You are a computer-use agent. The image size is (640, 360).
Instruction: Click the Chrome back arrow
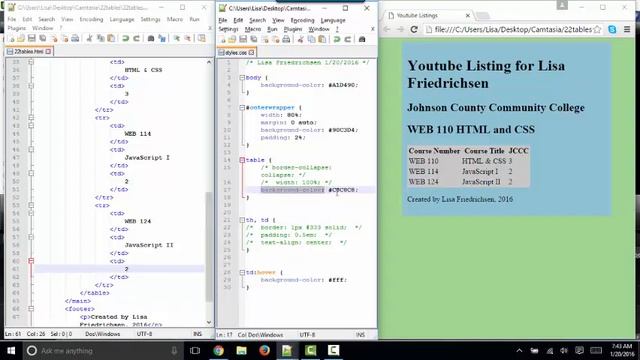tap(387, 29)
